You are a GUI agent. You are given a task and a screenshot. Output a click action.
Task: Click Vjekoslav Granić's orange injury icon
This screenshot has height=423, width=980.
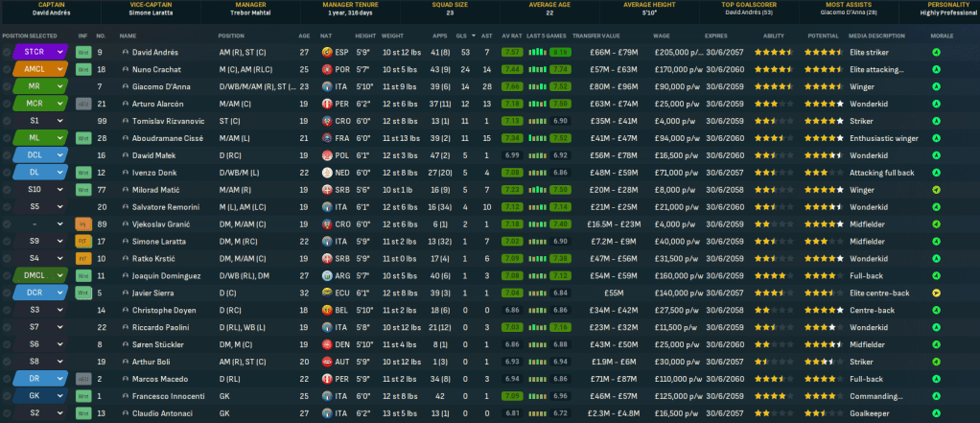click(82, 223)
